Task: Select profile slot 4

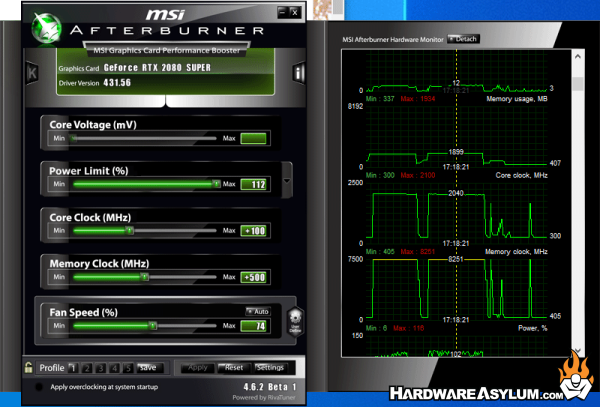Action: pyautogui.click(x=114, y=368)
